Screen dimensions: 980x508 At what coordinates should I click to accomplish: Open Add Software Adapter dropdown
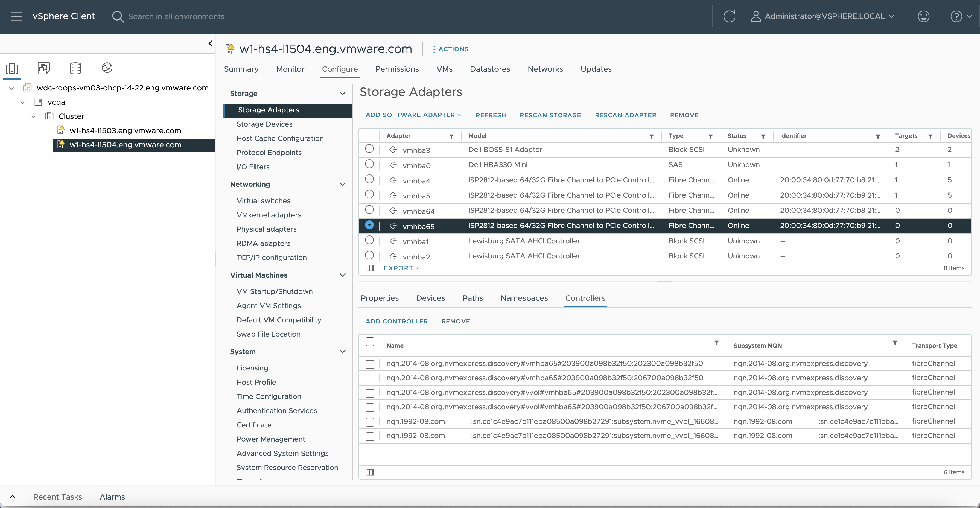[413, 115]
